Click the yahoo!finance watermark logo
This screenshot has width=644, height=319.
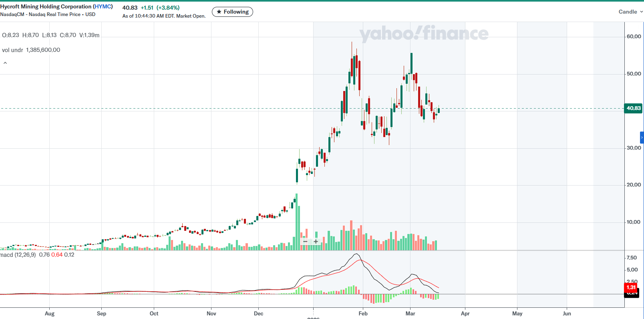coord(424,34)
